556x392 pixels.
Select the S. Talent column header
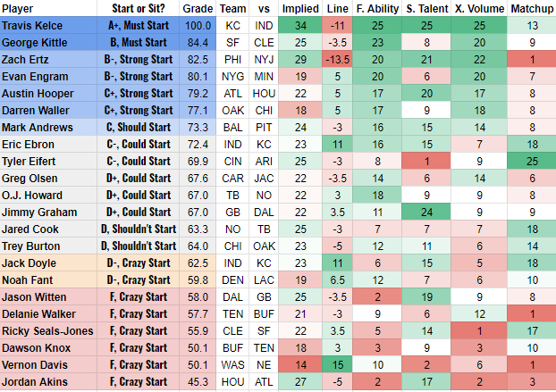click(428, 8)
